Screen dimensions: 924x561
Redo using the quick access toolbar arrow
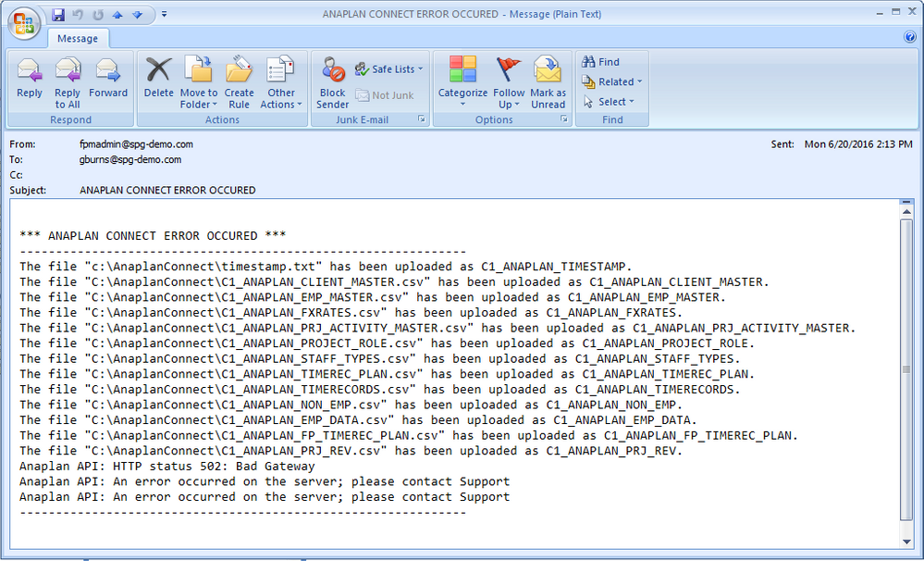tap(98, 14)
